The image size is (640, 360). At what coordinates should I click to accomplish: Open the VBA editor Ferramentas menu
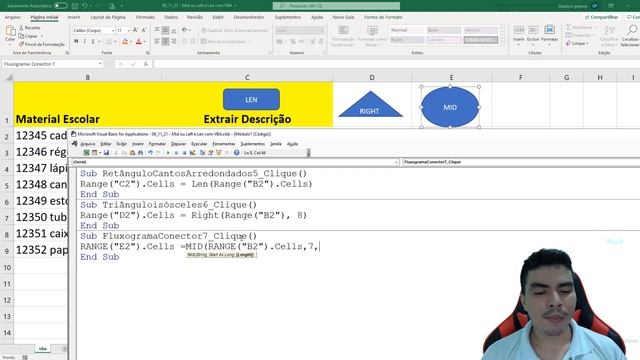[x=224, y=144]
